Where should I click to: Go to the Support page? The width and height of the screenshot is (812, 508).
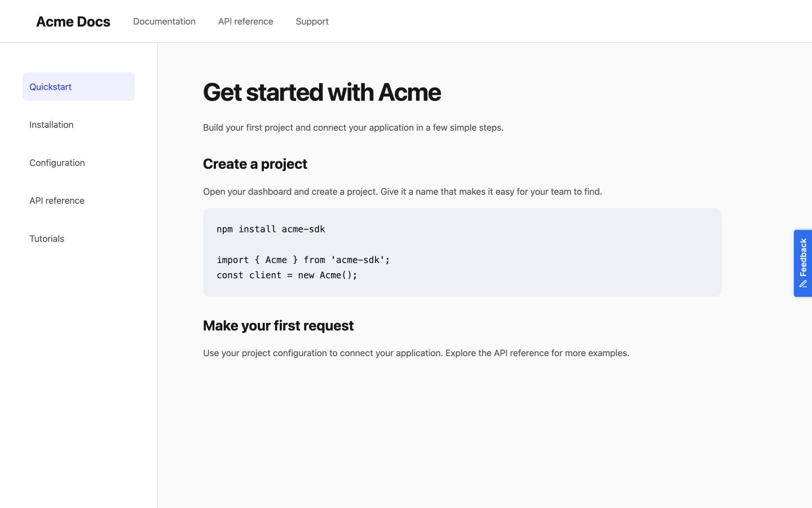coord(312,21)
